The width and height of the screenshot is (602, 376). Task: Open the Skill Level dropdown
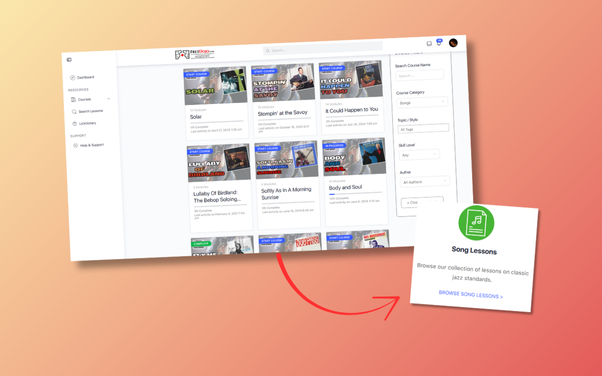click(x=419, y=155)
